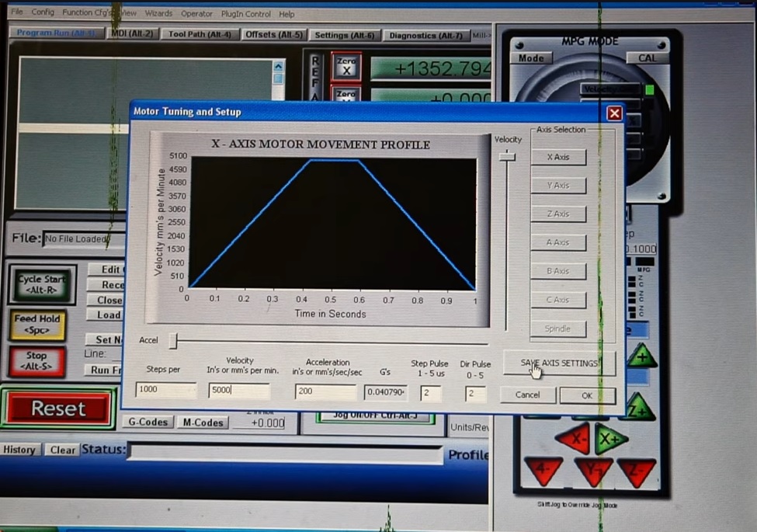This screenshot has width=757, height=532.
Task: Toggle the MPG Mode button
Action: point(531,58)
